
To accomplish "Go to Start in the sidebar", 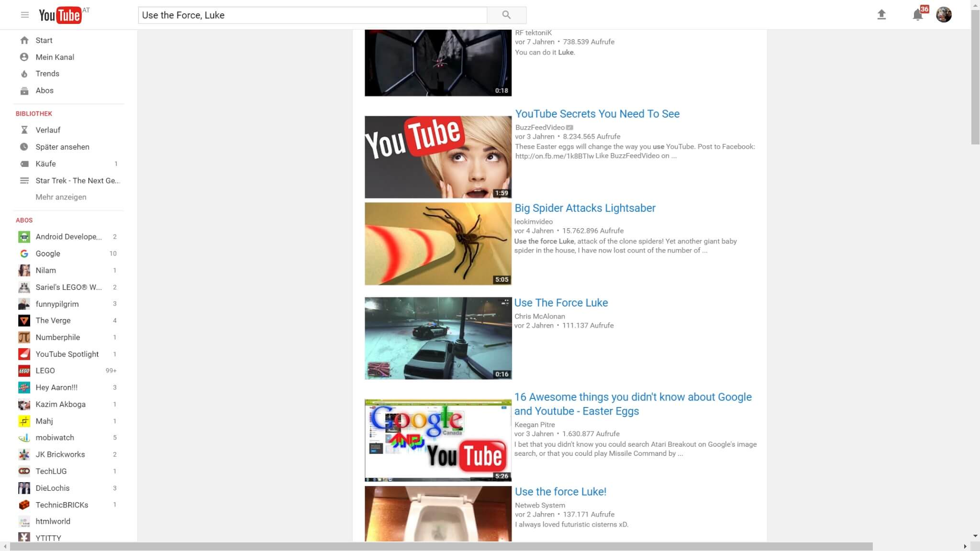I will coord(44,40).
